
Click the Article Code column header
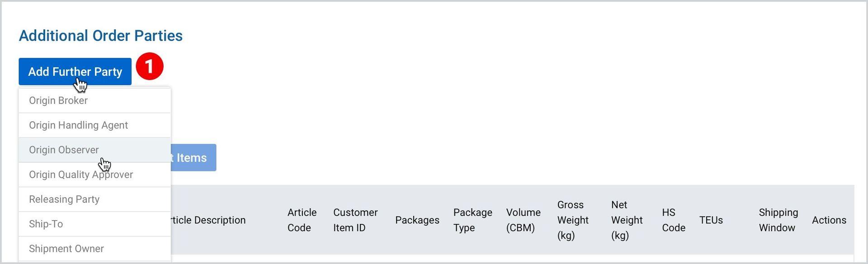[x=302, y=220]
